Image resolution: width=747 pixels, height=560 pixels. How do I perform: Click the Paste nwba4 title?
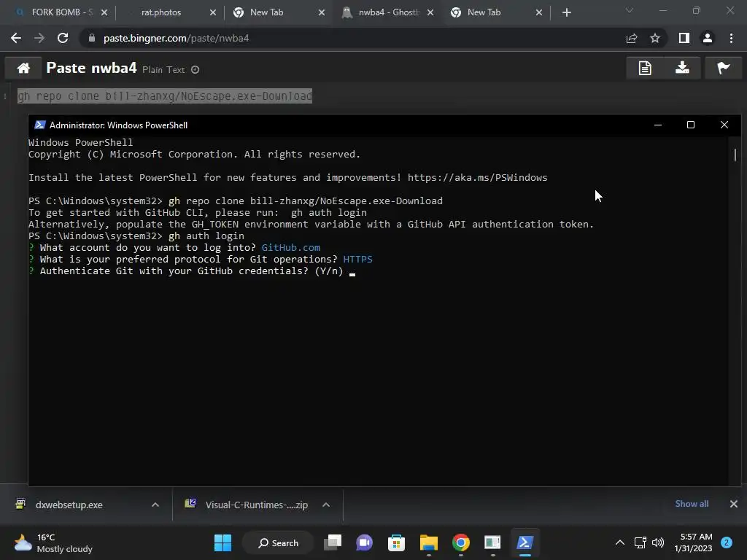[91, 68]
